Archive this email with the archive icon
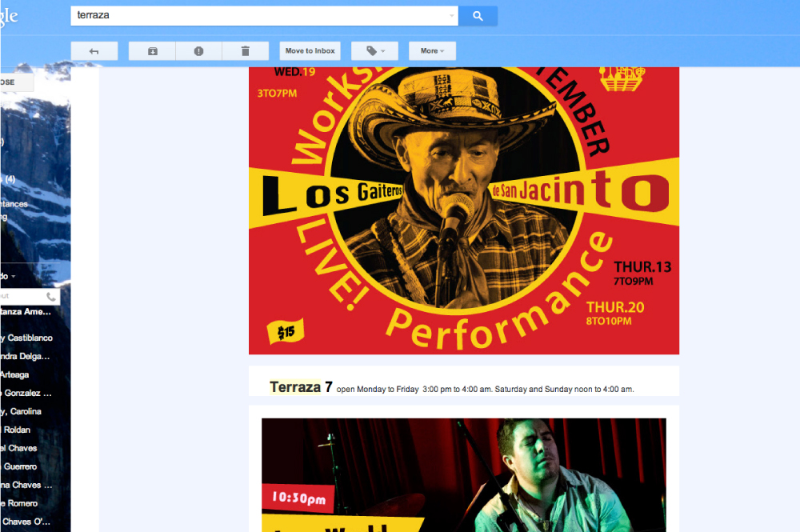This screenshot has width=800, height=532. (x=152, y=51)
